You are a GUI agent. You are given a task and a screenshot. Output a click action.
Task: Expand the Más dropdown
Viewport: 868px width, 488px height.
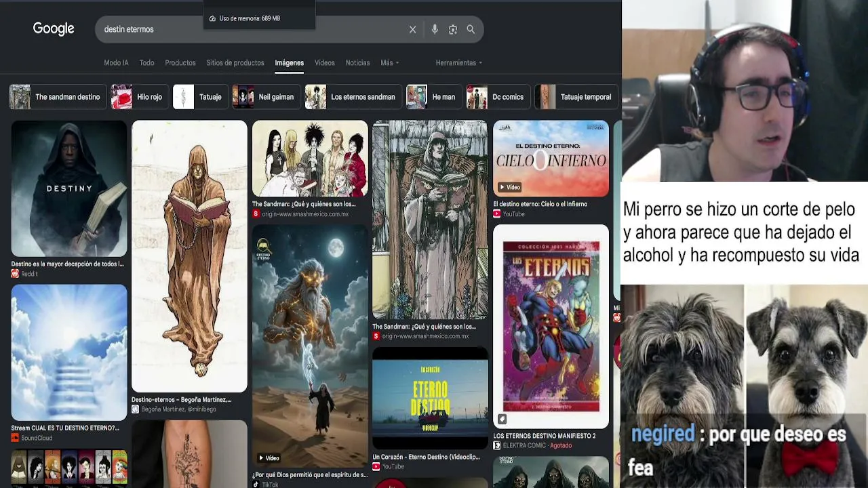point(390,62)
